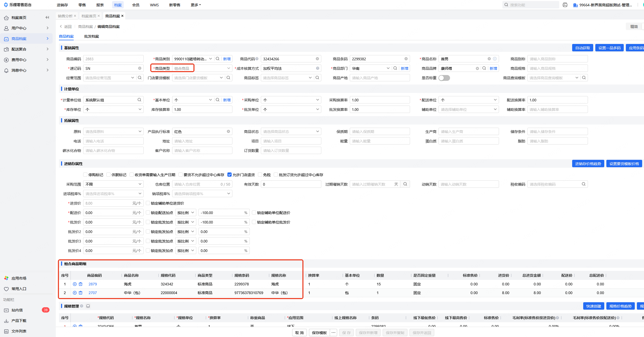Click the printer icon in top bar

point(565,5)
